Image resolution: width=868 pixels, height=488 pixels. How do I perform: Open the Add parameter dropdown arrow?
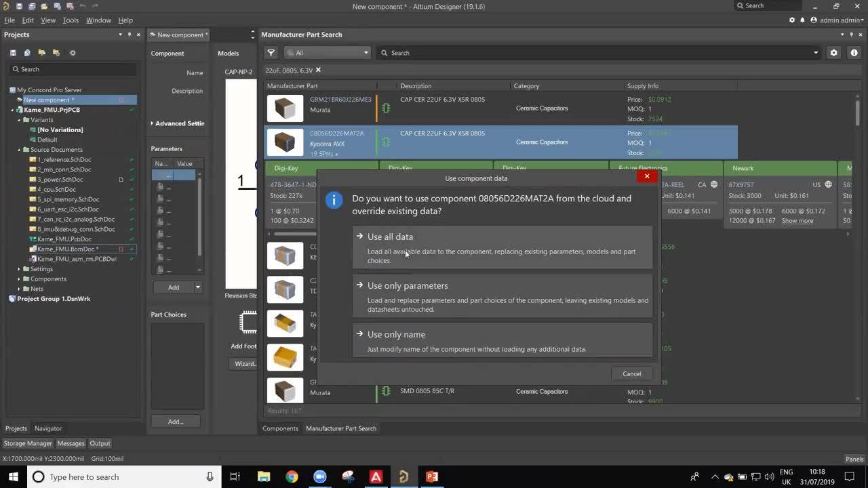tap(197, 287)
